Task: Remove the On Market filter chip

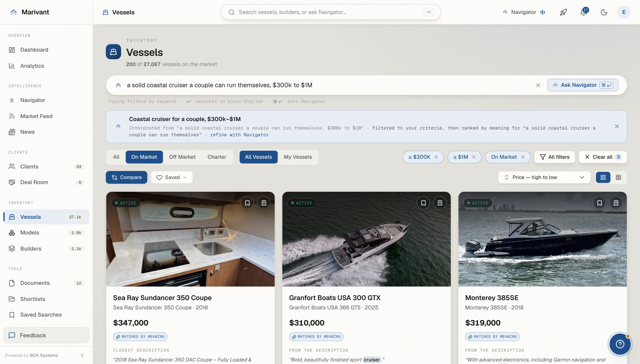Action: coord(523,157)
